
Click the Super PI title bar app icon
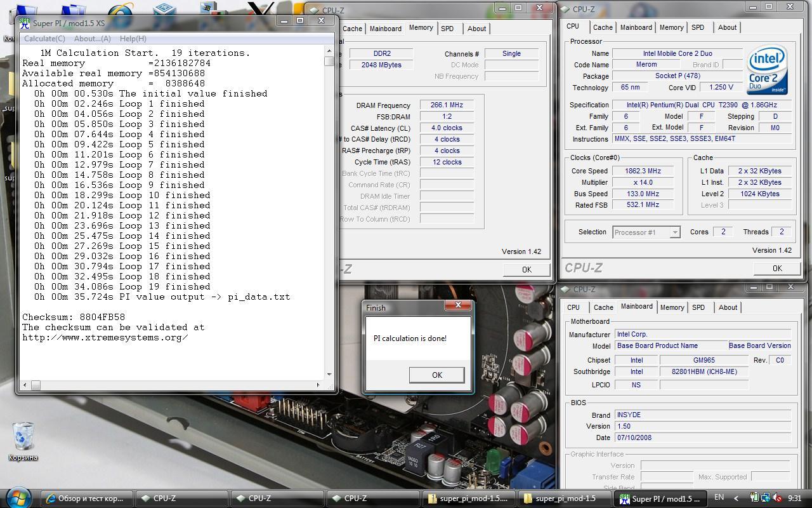[x=25, y=23]
